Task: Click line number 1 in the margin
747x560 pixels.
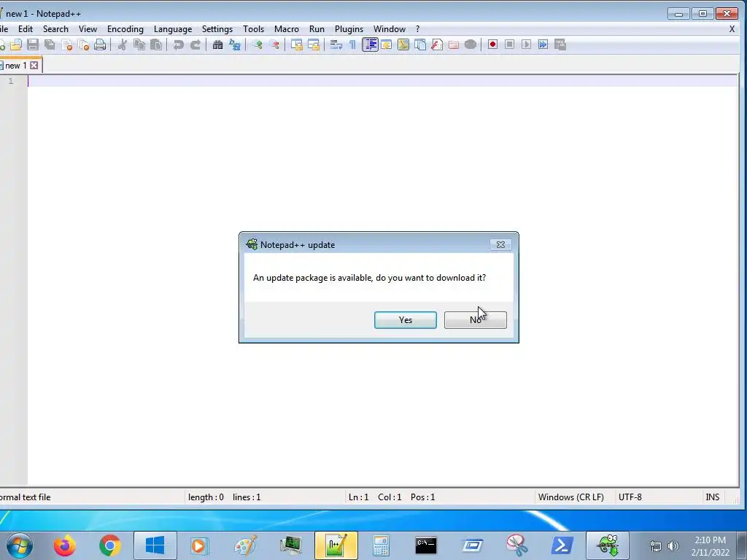Action: click(11, 81)
